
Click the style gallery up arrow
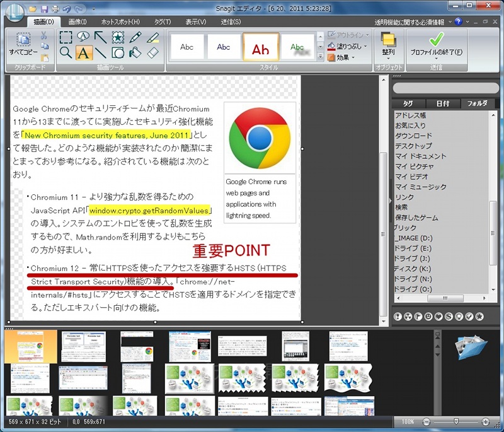tap(320, 37)
